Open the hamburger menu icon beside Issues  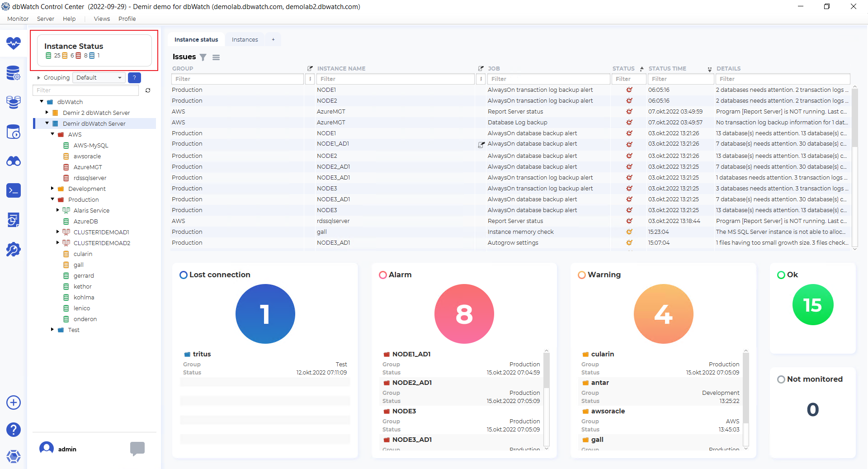click(x=216, y=57)
